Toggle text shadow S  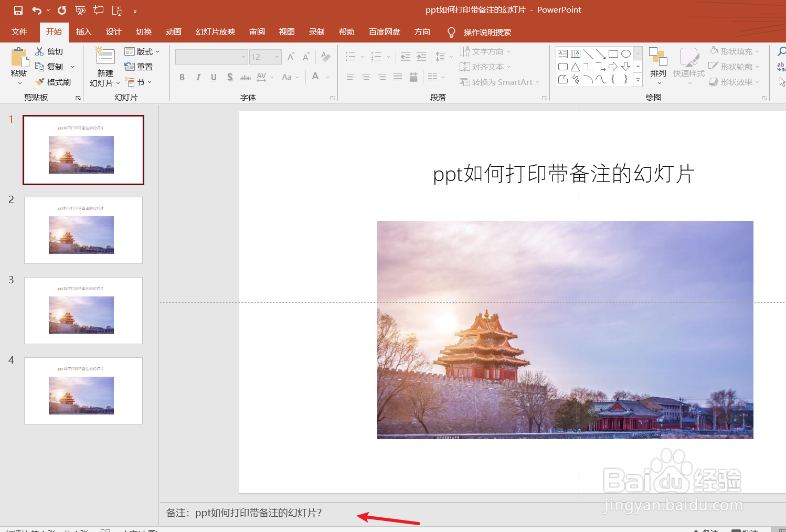230,77
